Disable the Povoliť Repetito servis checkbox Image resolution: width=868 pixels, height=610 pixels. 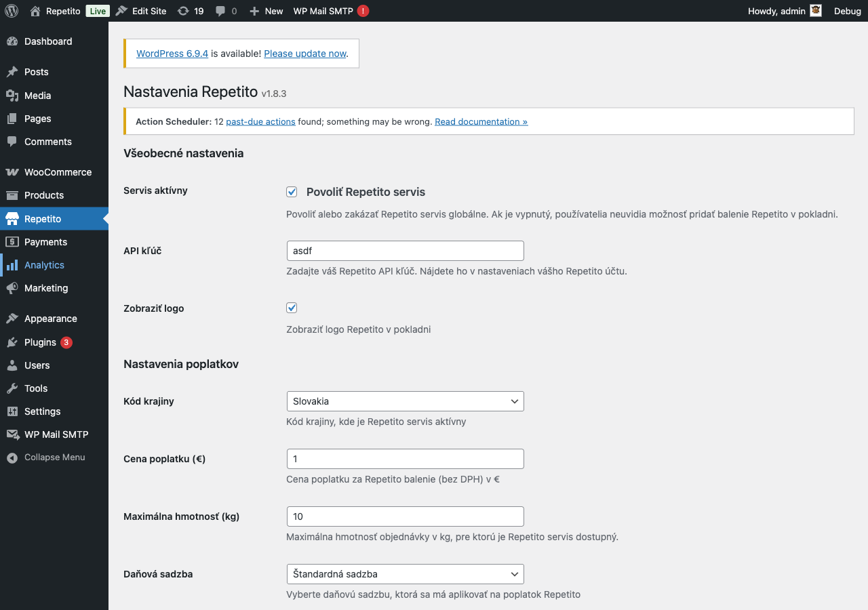[292, 192]
